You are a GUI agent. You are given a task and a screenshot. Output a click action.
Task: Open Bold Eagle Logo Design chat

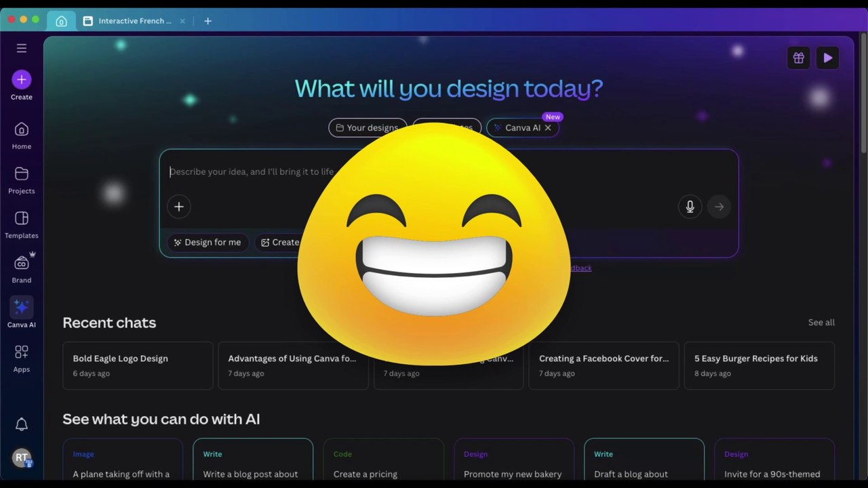pos(138,365)
